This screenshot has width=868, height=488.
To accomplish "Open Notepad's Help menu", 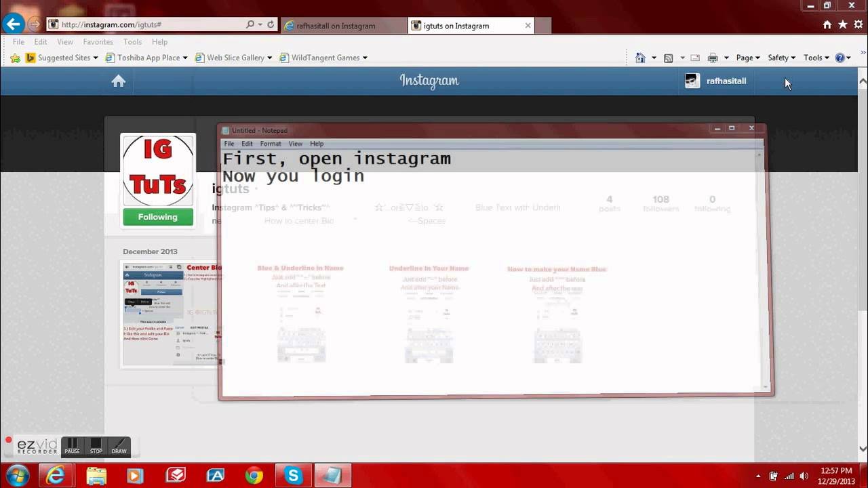I will 317,144.
